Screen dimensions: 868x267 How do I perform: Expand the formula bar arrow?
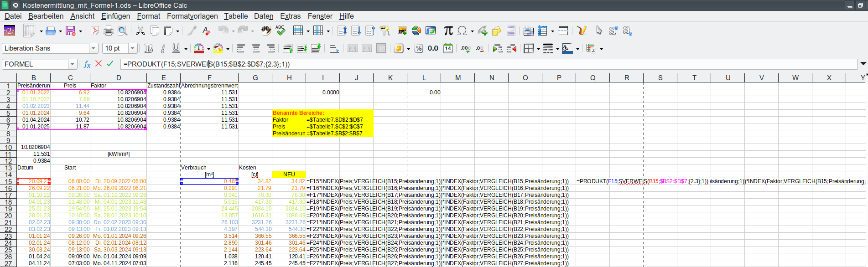point(863,64)
